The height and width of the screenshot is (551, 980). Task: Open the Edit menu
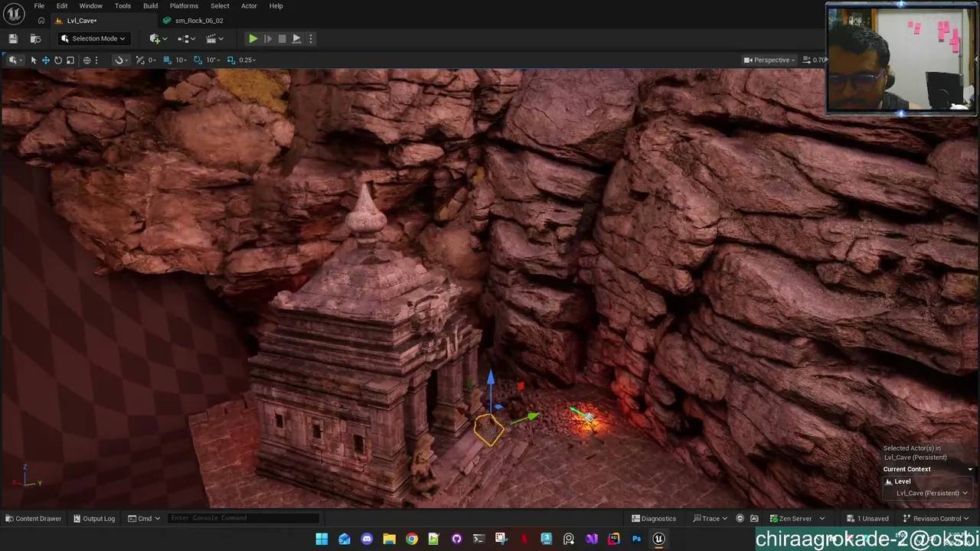(62, 6)
